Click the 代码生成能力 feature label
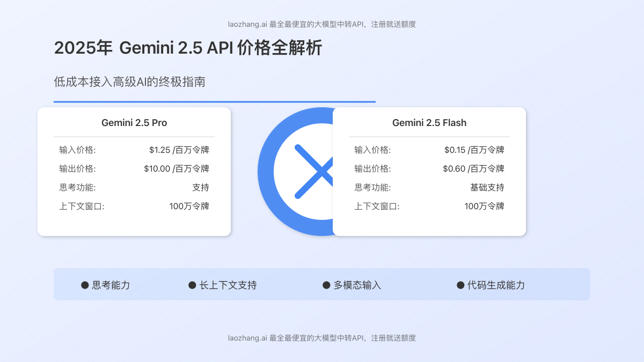The height and width of the screenshot is (362, 644). 496,285
